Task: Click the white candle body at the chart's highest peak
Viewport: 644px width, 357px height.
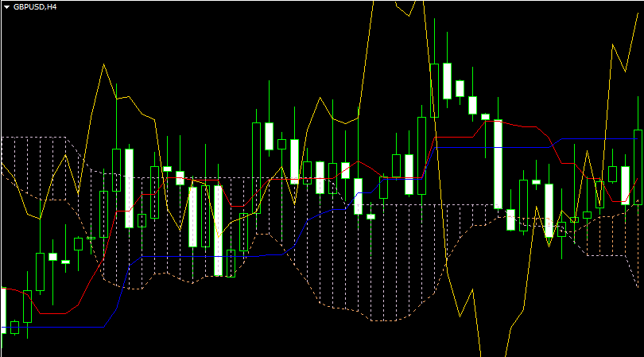Action: click(447, 80)
